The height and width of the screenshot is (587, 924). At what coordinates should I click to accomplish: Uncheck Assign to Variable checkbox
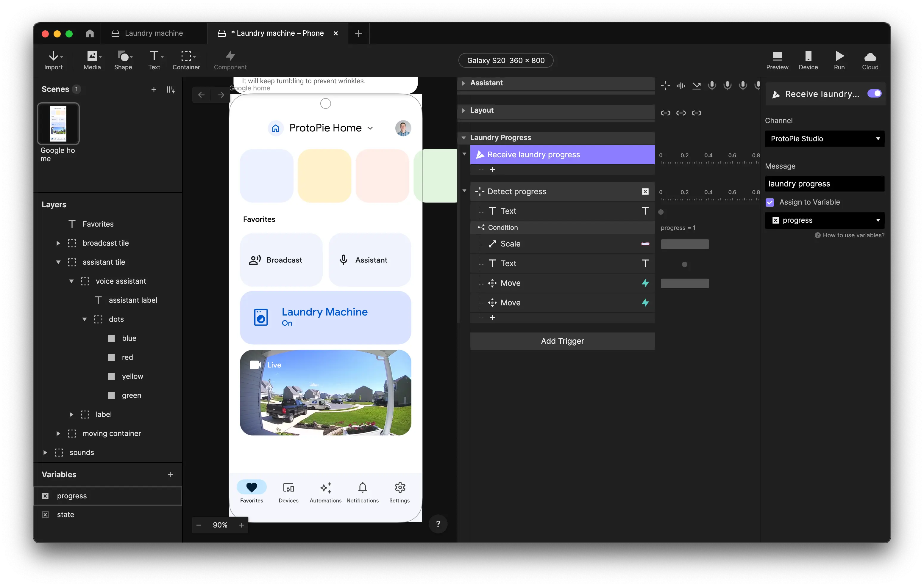[770, 203]
